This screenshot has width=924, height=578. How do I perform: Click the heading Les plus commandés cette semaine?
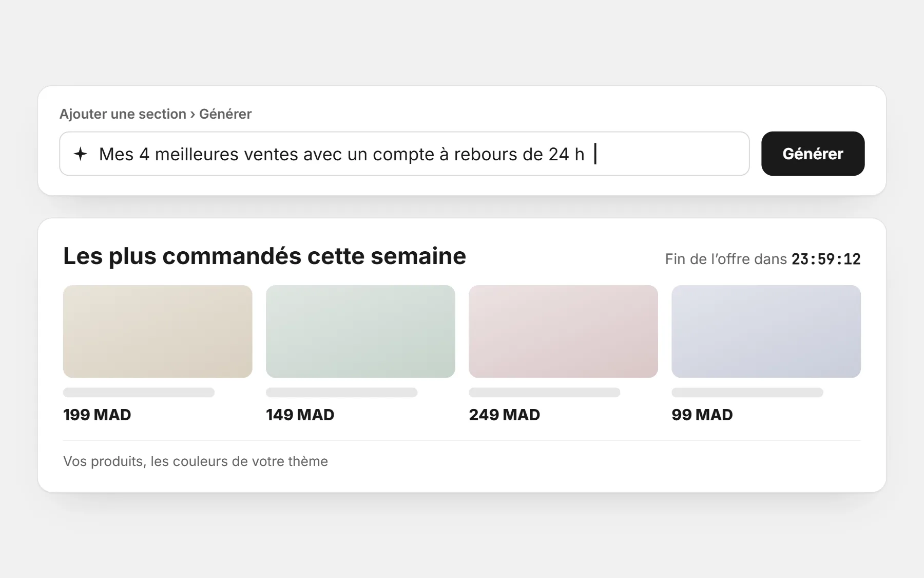[264, 256]
